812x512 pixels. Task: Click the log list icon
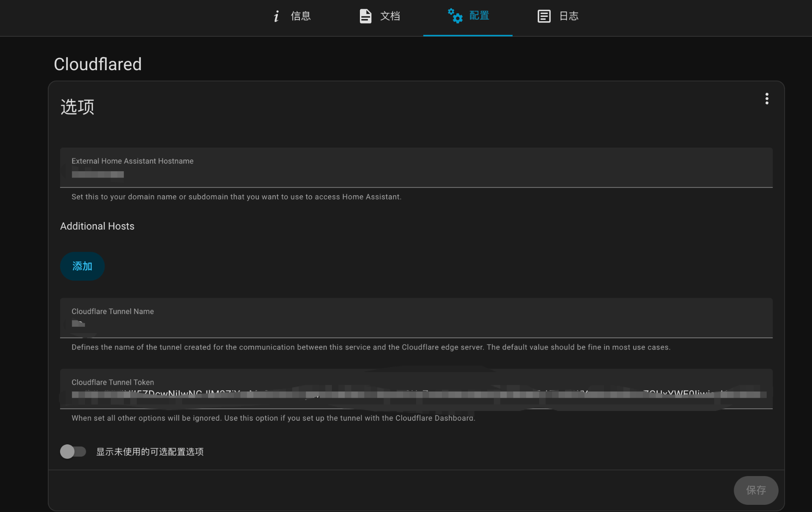(x=544, y=16)
